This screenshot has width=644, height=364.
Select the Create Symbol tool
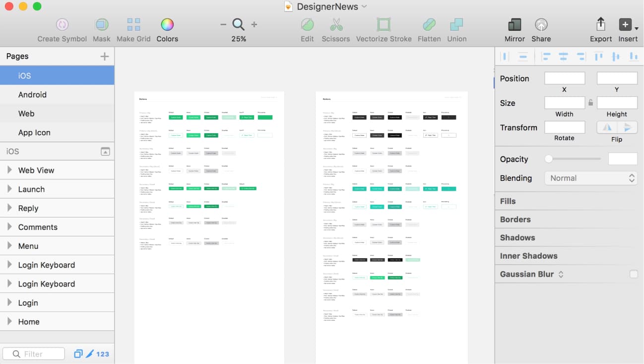click(62, 28)
